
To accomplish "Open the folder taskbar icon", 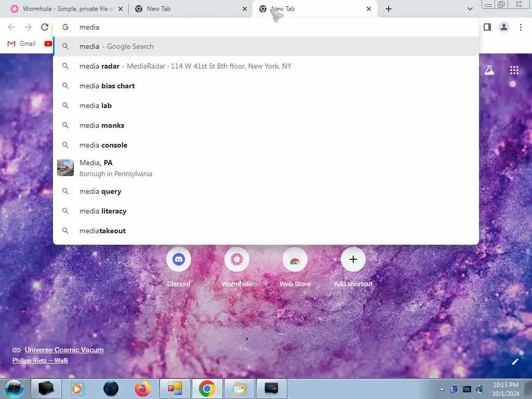I will 240,389.
